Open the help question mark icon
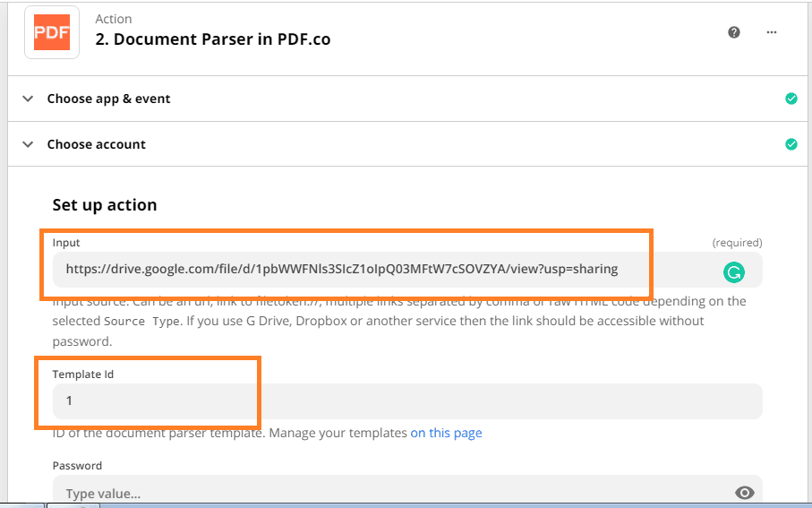 pyautogui.click(x=734, y=32)
